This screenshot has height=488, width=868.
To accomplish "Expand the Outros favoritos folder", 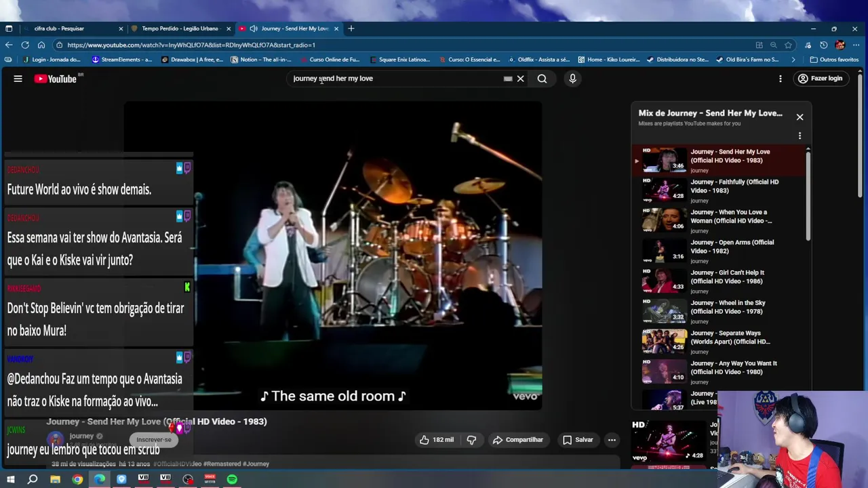I will (835, 60).
